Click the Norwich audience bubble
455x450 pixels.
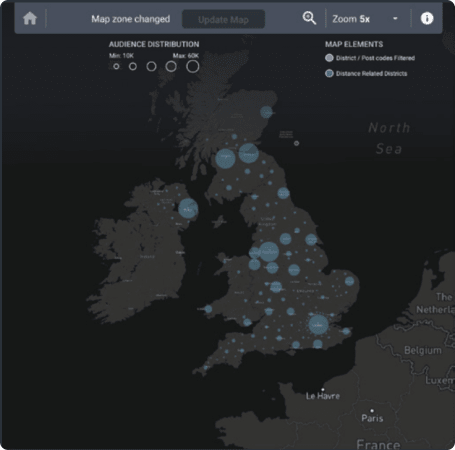[x=349, y=281]
